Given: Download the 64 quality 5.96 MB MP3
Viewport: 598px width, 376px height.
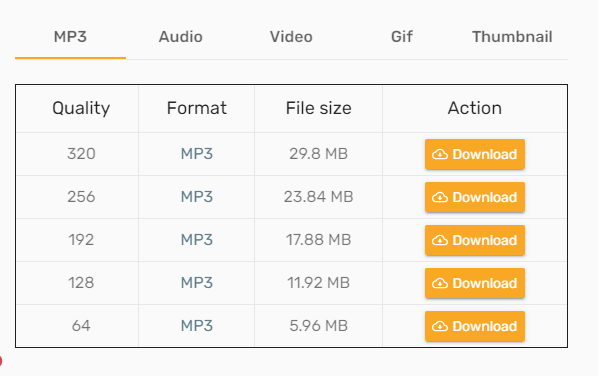Looking at the screenshot, I should tap(475, 326).
